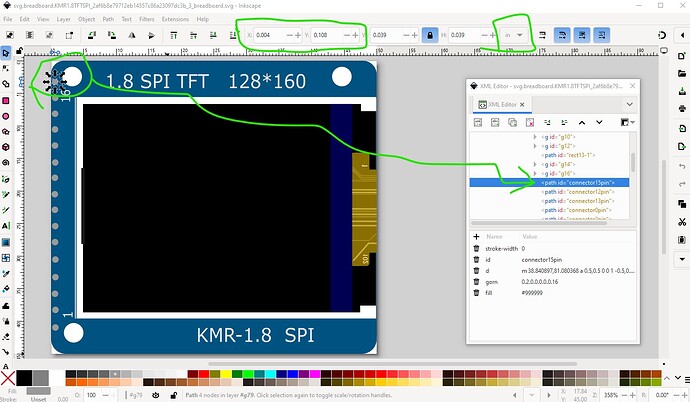Click the delete node icon
690x402 pixels.
tap(529, 122)
